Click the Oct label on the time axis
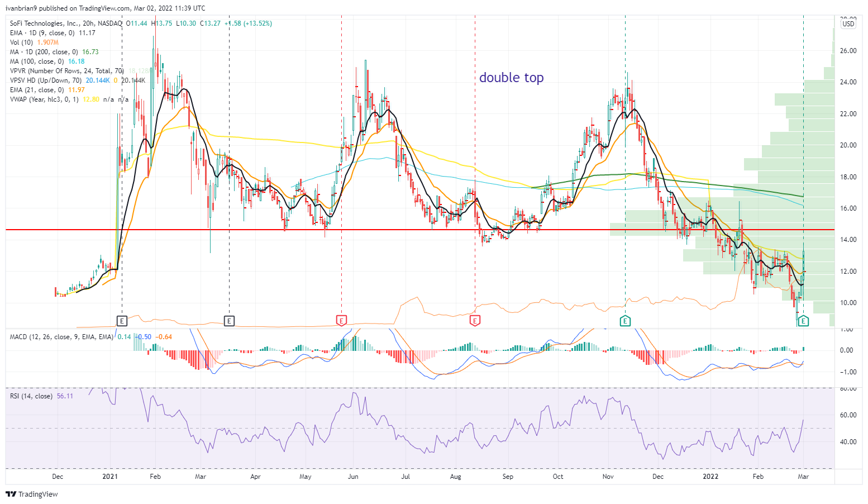This screenshot has height=504, width=868. [558, 477]
